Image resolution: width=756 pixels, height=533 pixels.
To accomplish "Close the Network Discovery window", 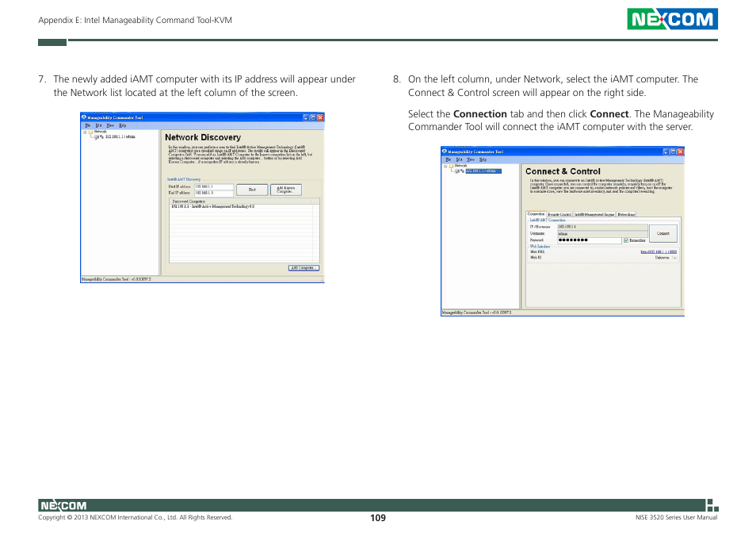I will (321, 117).
